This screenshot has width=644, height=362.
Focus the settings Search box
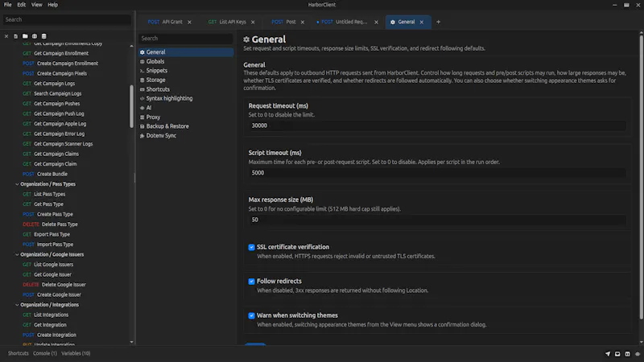tap(186, 39)
